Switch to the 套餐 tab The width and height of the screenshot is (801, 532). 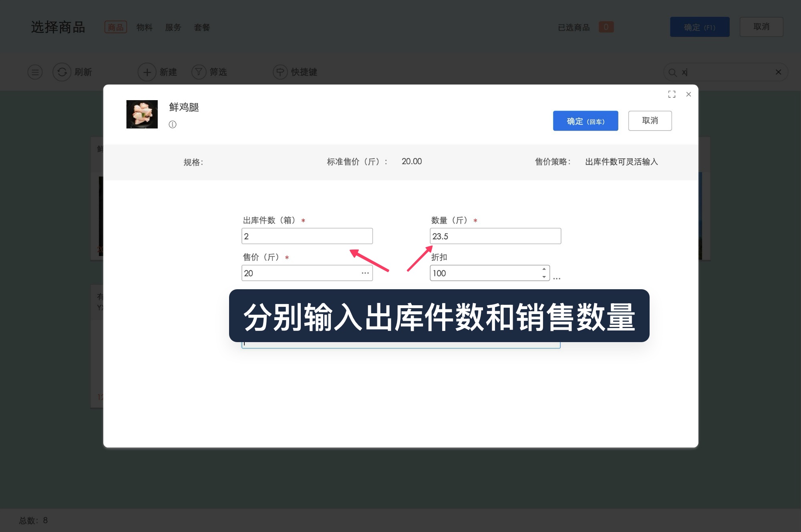[x=201, y=27]
